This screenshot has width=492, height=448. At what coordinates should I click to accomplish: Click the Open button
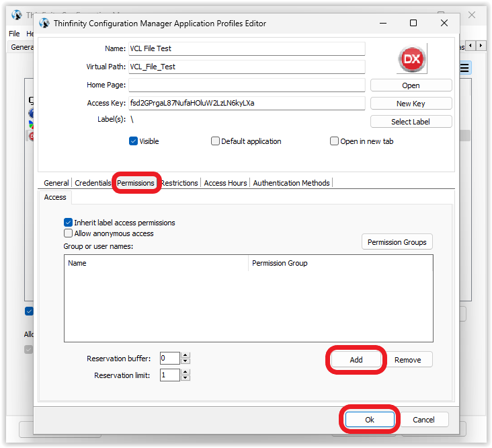tap(411, 85)
